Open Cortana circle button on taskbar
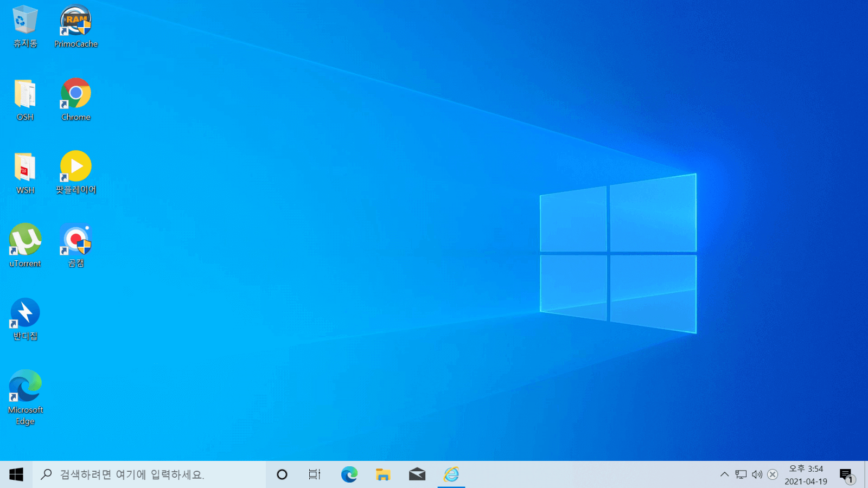The image size is (868, 488). click(282, 474)
